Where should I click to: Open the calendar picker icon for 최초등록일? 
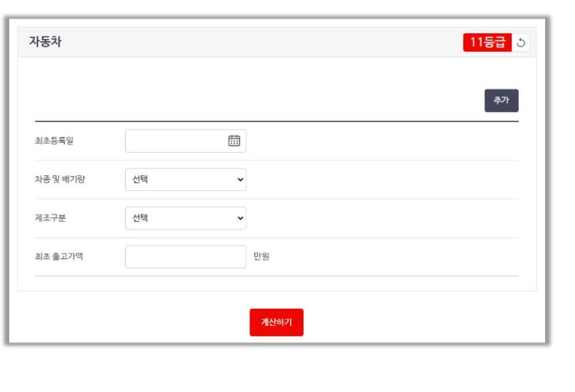coord(234,141)
